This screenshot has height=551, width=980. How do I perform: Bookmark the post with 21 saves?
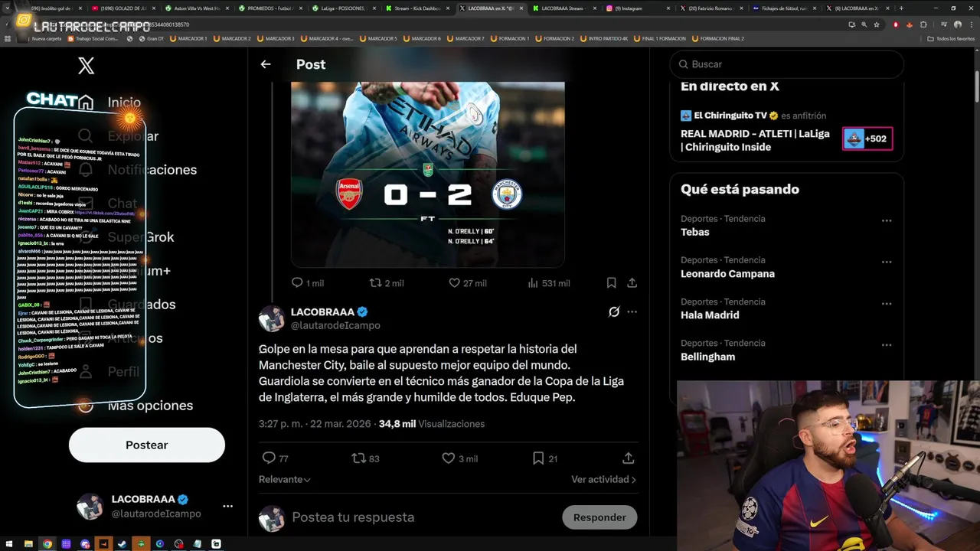(x=538, y=458)
